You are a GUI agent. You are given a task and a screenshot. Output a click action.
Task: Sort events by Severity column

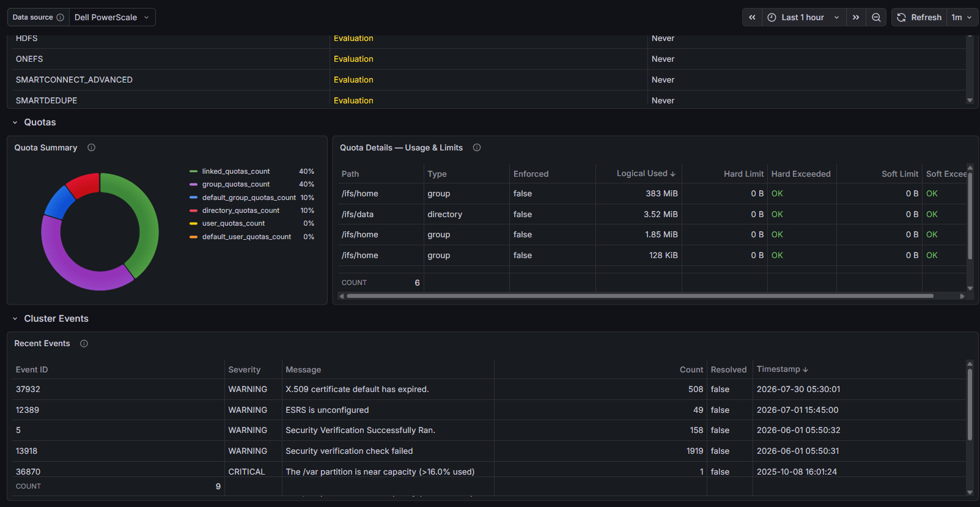[x=245, y=369]
